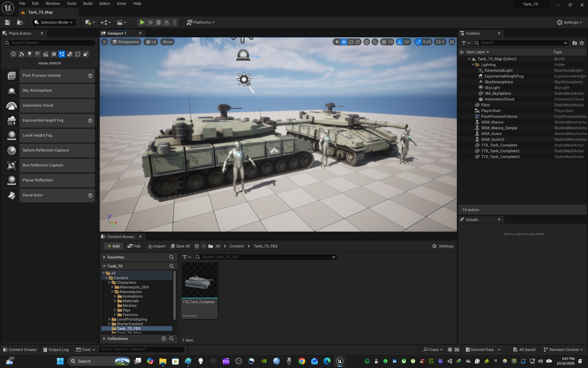
Task: Click the Content Browser back history arrow
Action: pyautogui.click(x=197, y=246)
